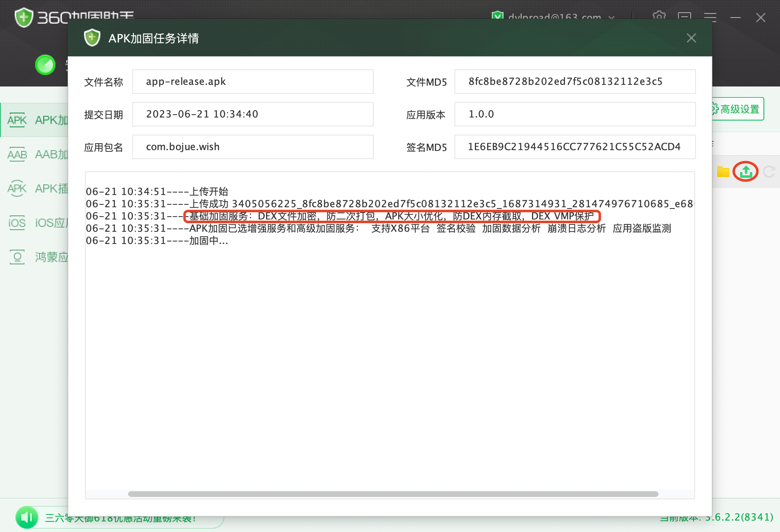Click the 提交日期 field

253,114
